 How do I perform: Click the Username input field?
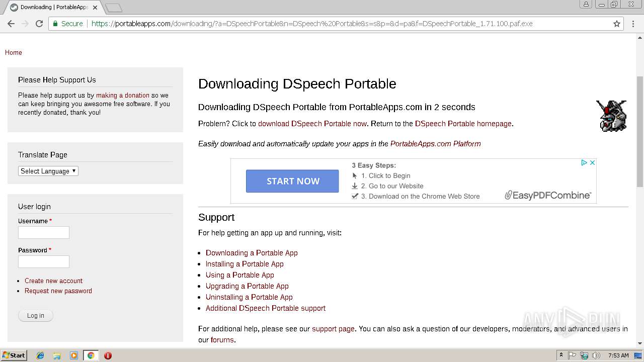[44, 232]
